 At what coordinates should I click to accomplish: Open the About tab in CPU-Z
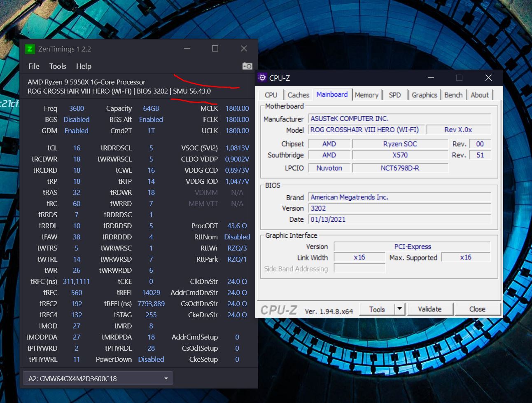point(480,95)
